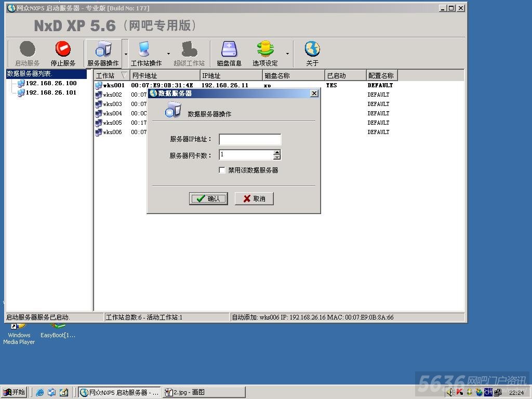The width and height of the screenshot is (532, 399).
Task: Click the 工作站总数:6 - 活动工作站:1 status text
Action: [144, 317]
